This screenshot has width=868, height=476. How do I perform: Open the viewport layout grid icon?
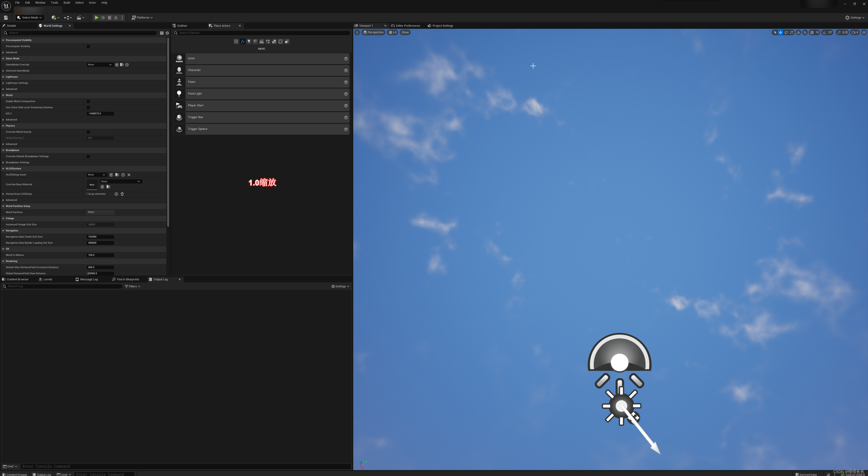pyautogui.click(x=864, y=32)
